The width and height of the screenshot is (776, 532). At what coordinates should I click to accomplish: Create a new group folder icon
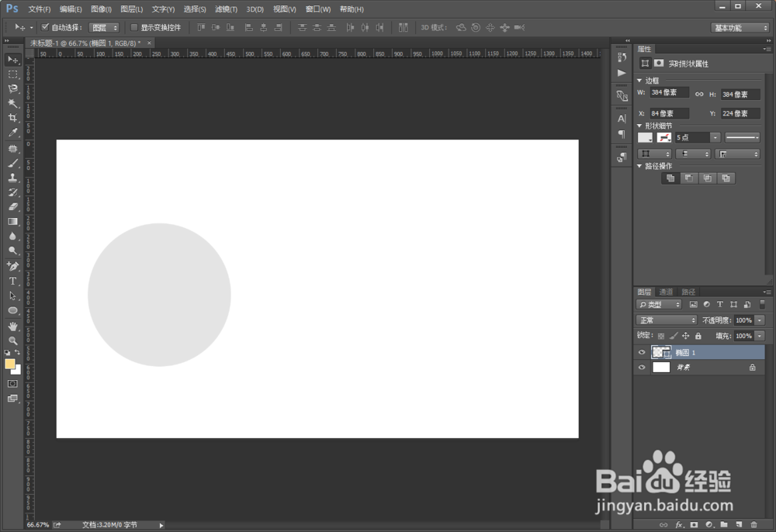tap(724, 524)
